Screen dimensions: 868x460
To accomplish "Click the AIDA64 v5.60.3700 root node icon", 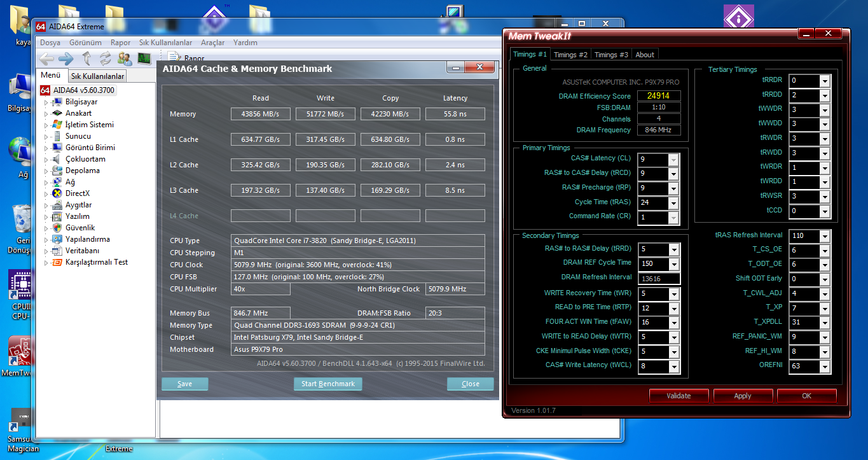I will (x=45, y=90).
